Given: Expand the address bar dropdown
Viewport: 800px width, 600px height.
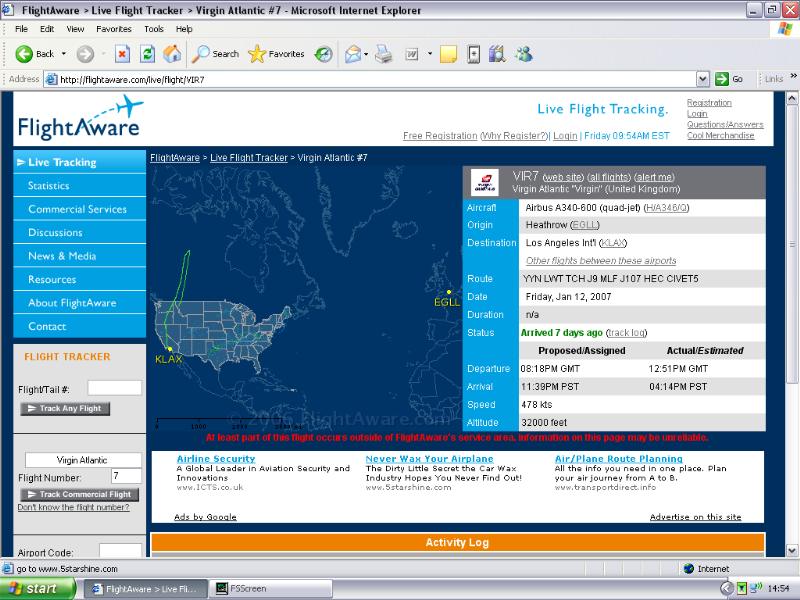Looking at the screenshot, I should coord(703,79).
